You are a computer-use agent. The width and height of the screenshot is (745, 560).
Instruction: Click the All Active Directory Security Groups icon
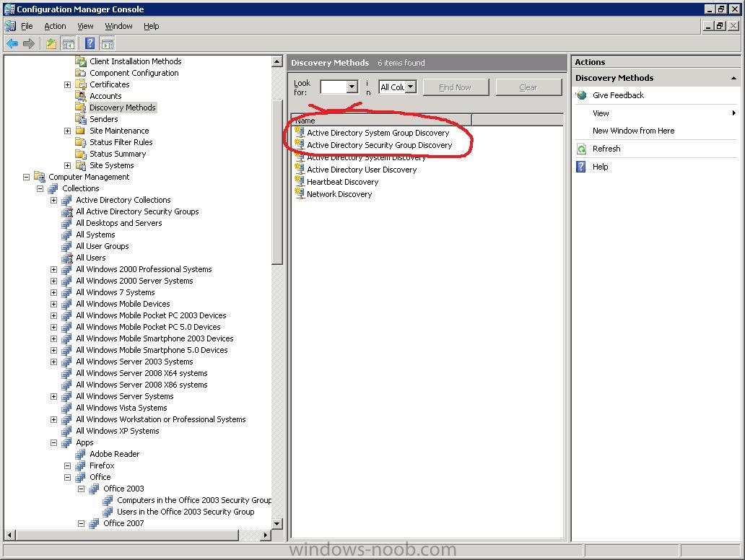66,211
